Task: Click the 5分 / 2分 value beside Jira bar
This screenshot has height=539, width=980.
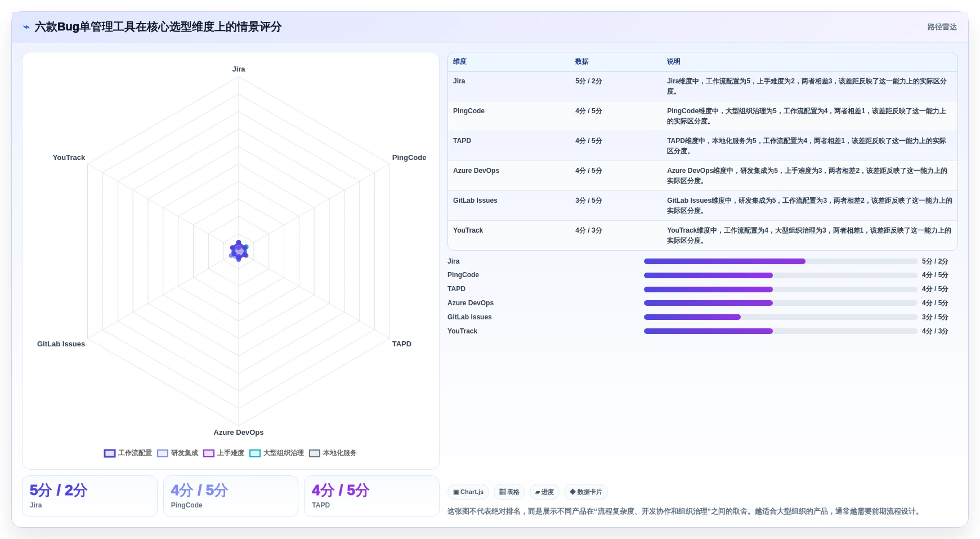Action: (935, 261)
